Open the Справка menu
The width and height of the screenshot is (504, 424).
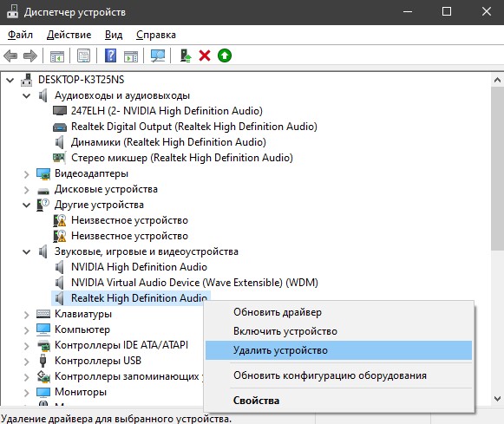click(156, 35)
